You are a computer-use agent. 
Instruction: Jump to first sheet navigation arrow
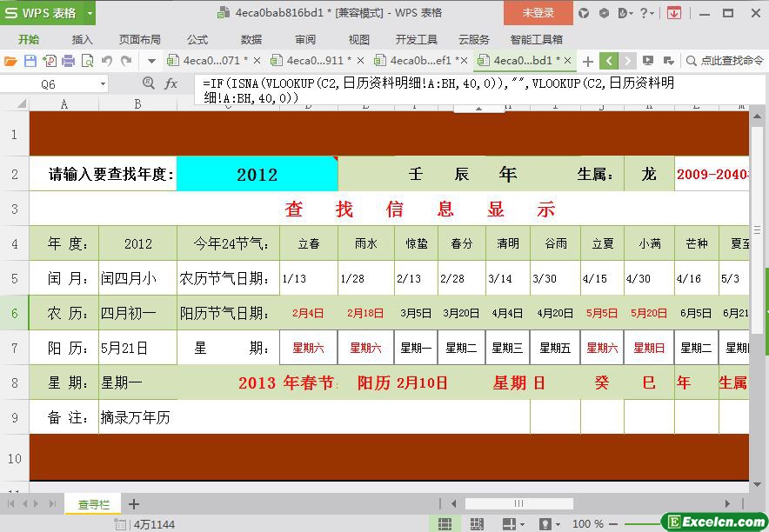[10, 503]
